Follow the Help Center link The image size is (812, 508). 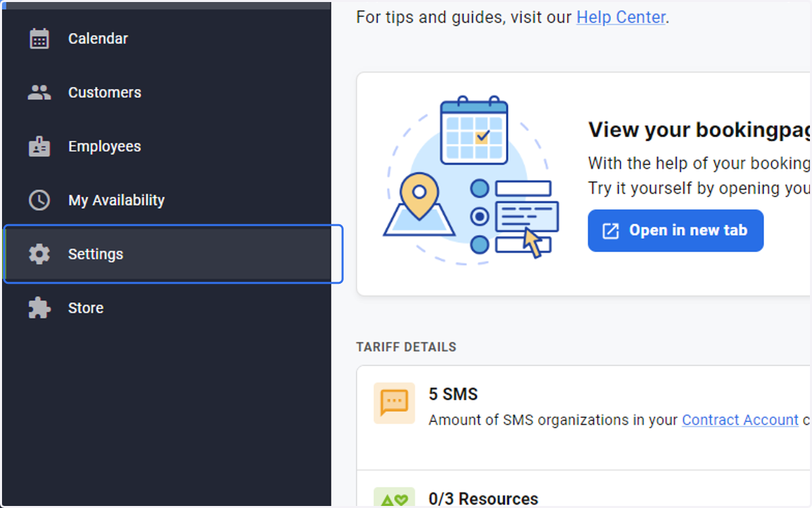point(621,17)
